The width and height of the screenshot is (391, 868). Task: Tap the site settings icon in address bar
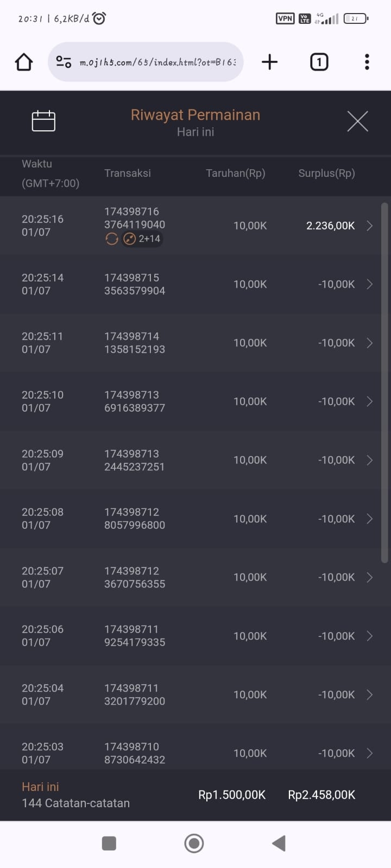[64, 62]
